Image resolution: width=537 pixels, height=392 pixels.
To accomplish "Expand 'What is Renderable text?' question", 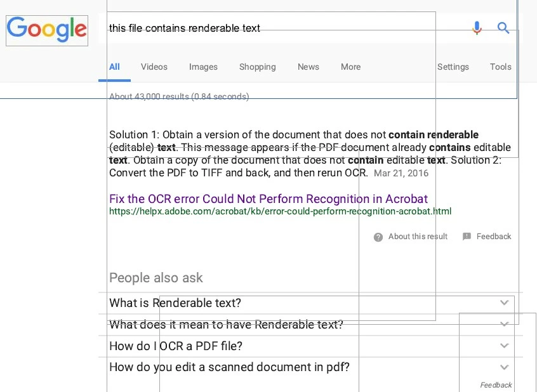I will tap(310, 303).
